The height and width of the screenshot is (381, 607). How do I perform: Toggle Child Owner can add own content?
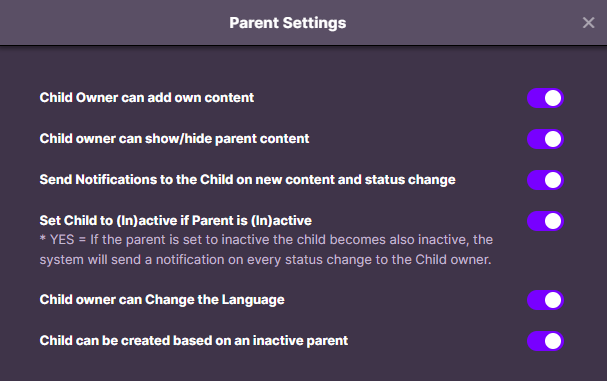(545, 98)
